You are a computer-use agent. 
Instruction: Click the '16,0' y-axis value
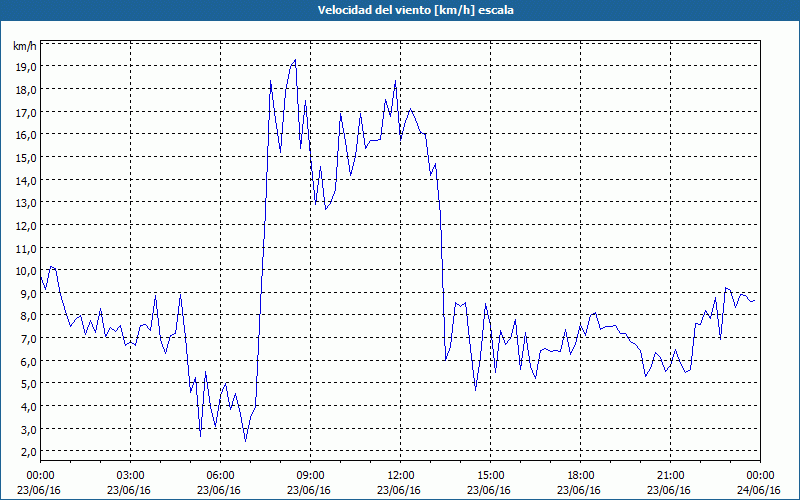(25, 135)
